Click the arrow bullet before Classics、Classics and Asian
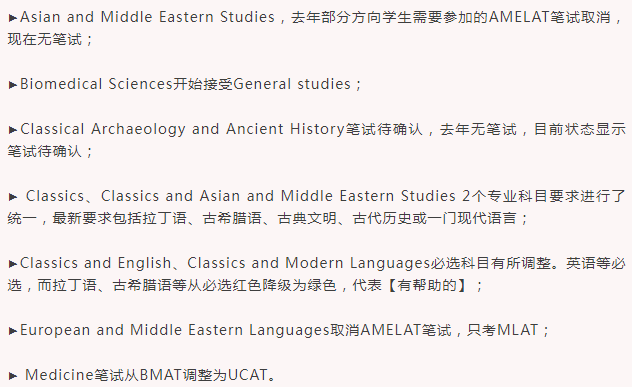The width and height of the screenshot is (632, 387). click(12, 197)
